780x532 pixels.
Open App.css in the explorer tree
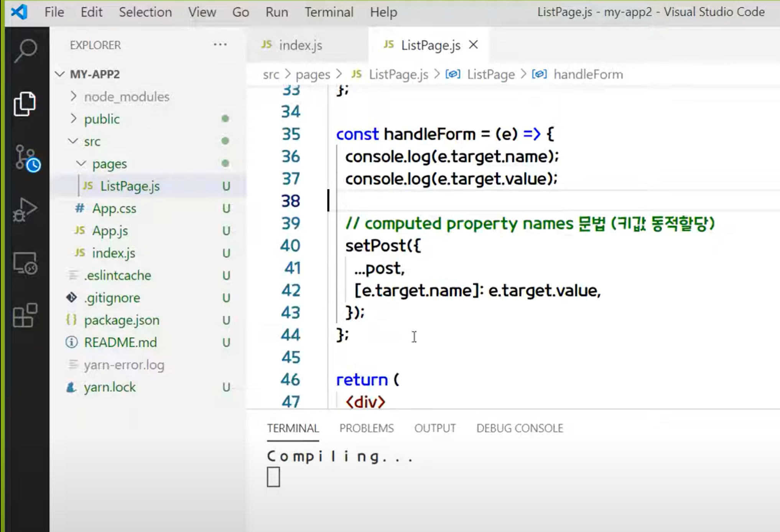coord(148,208)
